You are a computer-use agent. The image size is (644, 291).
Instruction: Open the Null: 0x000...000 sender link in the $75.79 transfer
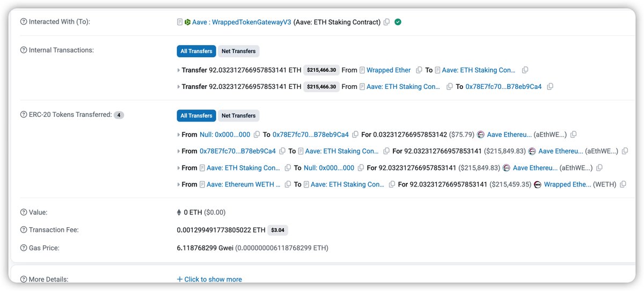225,135
